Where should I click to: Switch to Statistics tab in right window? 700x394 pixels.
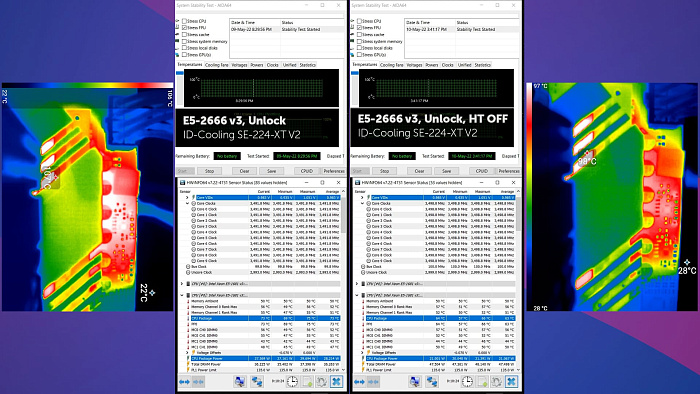click(483, 65)
